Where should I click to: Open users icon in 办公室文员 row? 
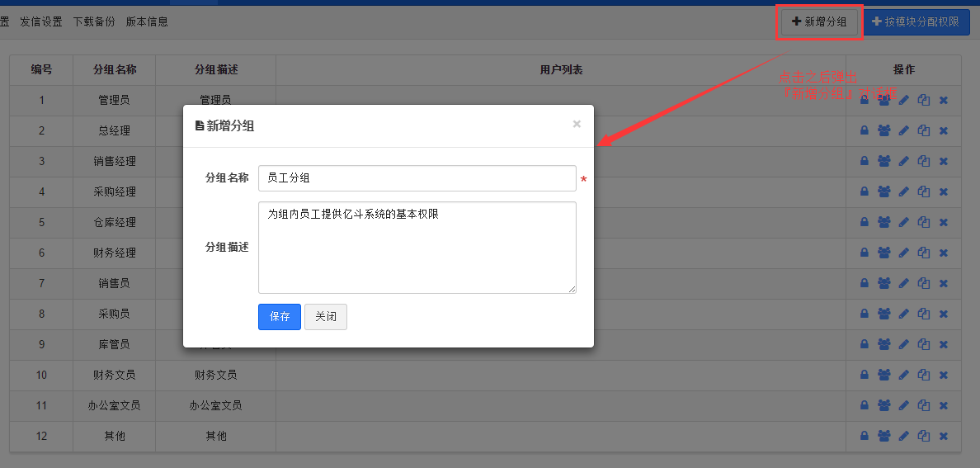click(x=883, y=405)
